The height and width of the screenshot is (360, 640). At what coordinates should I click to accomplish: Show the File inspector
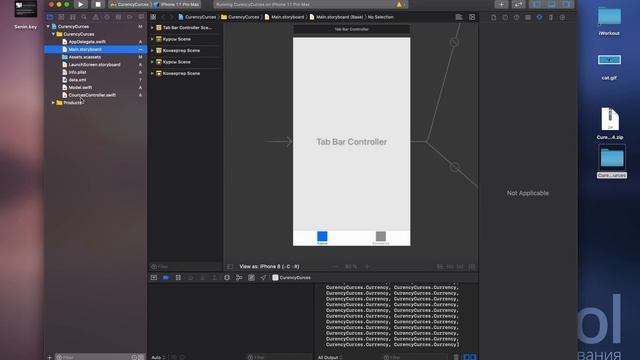click(493, 18)
